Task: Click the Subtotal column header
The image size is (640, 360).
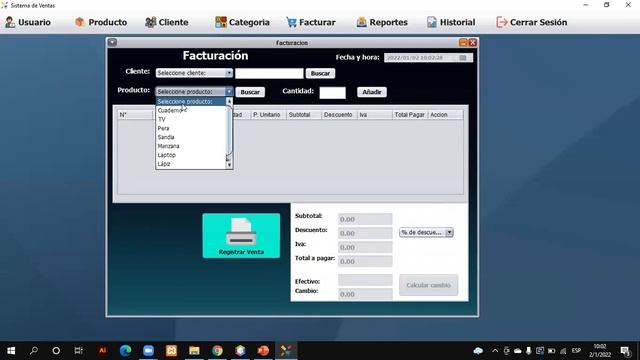Action: (x=304, y=115)
